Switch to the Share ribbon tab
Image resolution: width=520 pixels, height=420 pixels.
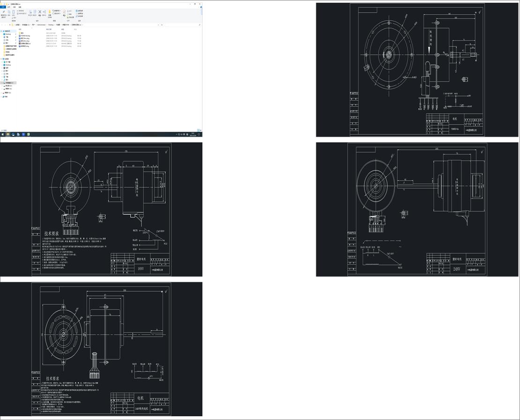pyautogui.click(x=14, y=7)
